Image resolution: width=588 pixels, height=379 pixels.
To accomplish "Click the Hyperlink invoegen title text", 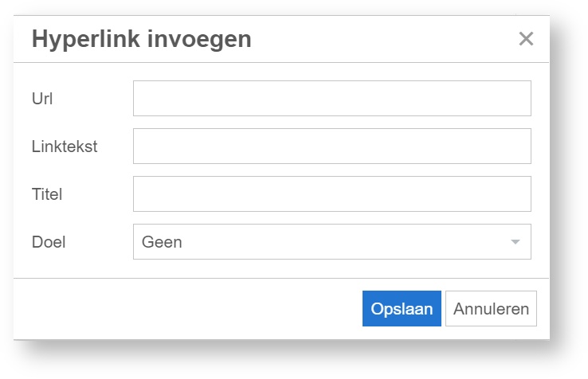I will 142,39.
